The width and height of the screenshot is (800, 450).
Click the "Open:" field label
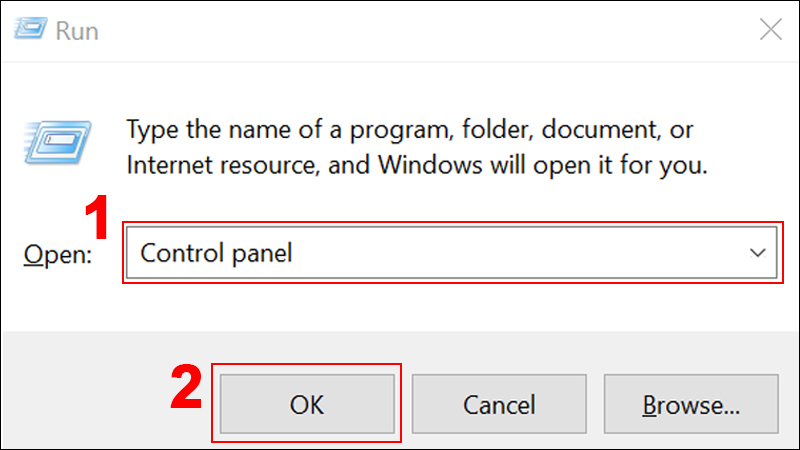(x=57, y=255)
